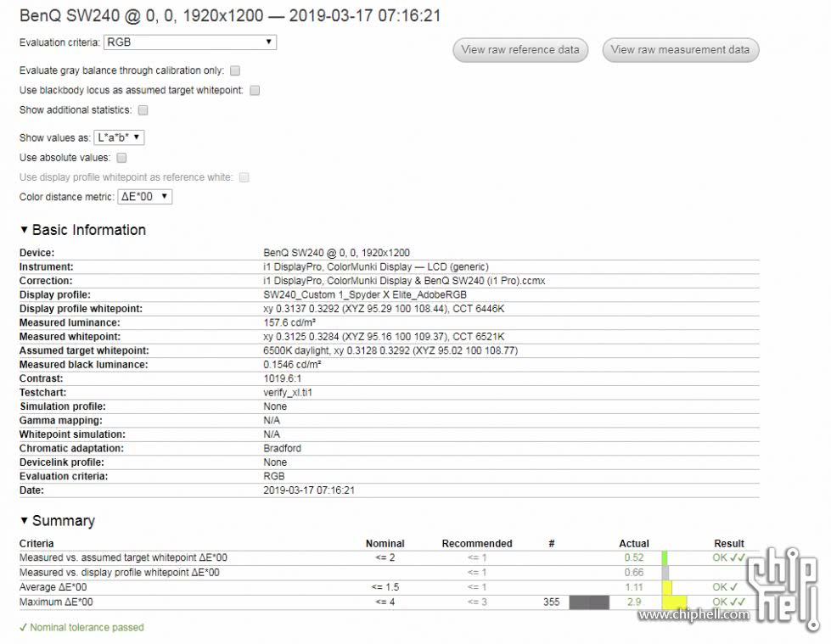Click the Simulation profile value None

275,406
